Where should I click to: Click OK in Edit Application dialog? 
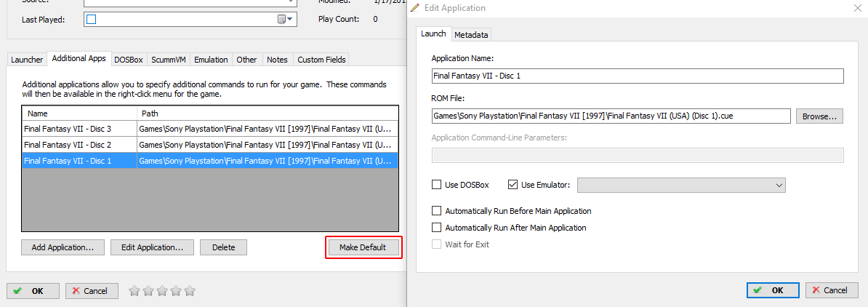click(773, 290)
